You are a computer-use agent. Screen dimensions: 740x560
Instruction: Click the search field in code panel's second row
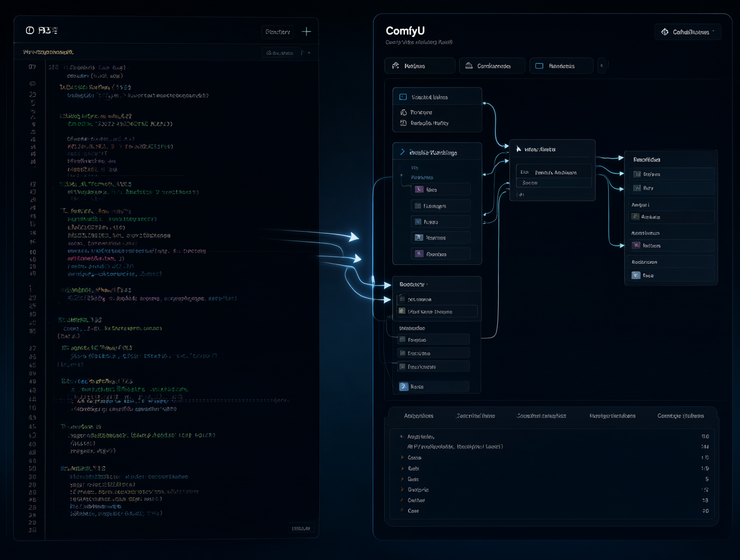coord(280,53)
